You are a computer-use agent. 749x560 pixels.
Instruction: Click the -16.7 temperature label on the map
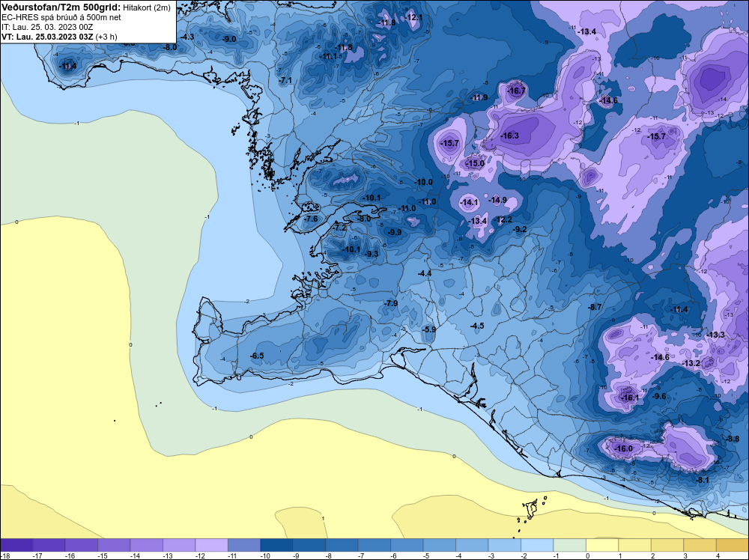516,91
